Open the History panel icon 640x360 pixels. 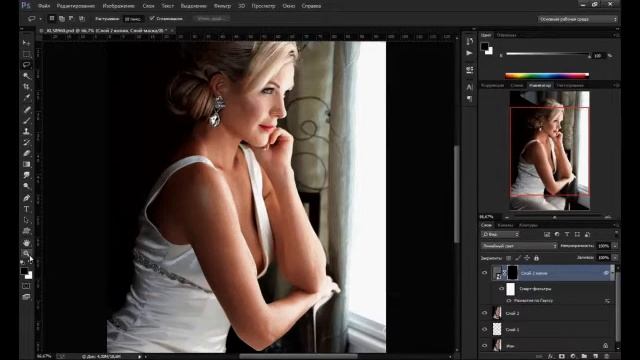[x=469, y=41]
